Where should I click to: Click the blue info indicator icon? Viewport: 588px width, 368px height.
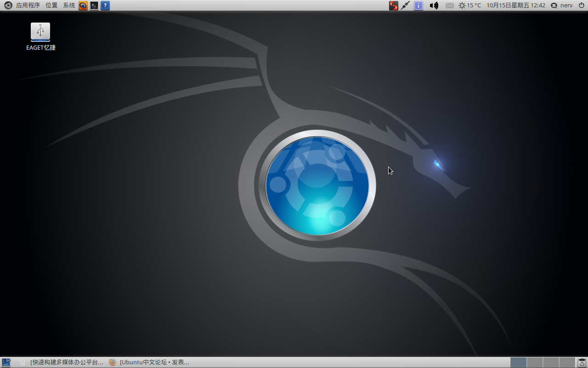418,6
